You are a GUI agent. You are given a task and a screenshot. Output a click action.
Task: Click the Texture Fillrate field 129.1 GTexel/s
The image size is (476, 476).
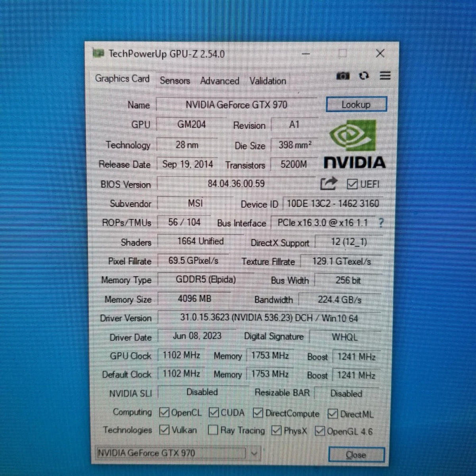click(x=342, y=261)
